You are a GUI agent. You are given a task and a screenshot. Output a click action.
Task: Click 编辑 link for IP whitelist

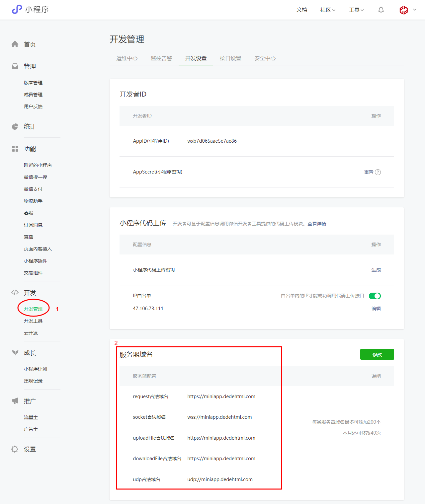376,309
